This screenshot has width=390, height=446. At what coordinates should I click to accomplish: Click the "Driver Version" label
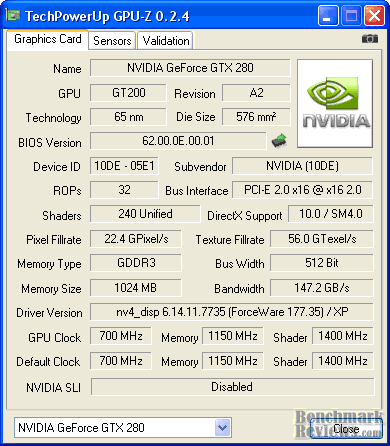49,313
